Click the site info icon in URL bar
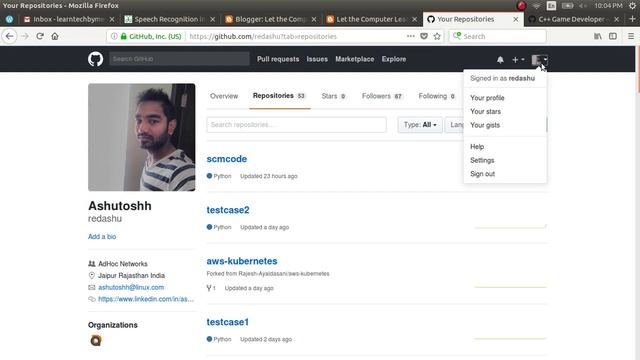The image size is (640, 360). pos(114,36)
